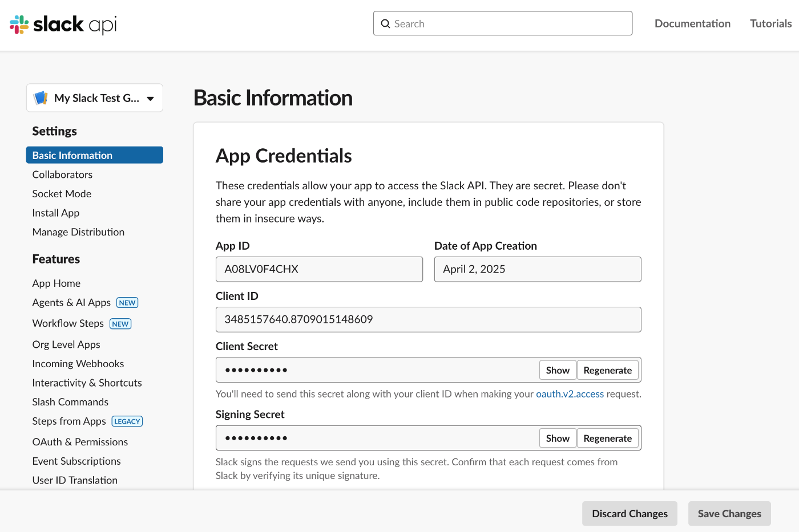
Task: Open App Home feature
Action: 57,283
